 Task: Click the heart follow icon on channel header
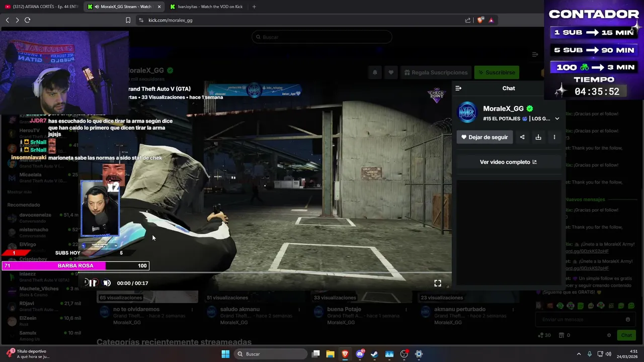click(391, 72)
